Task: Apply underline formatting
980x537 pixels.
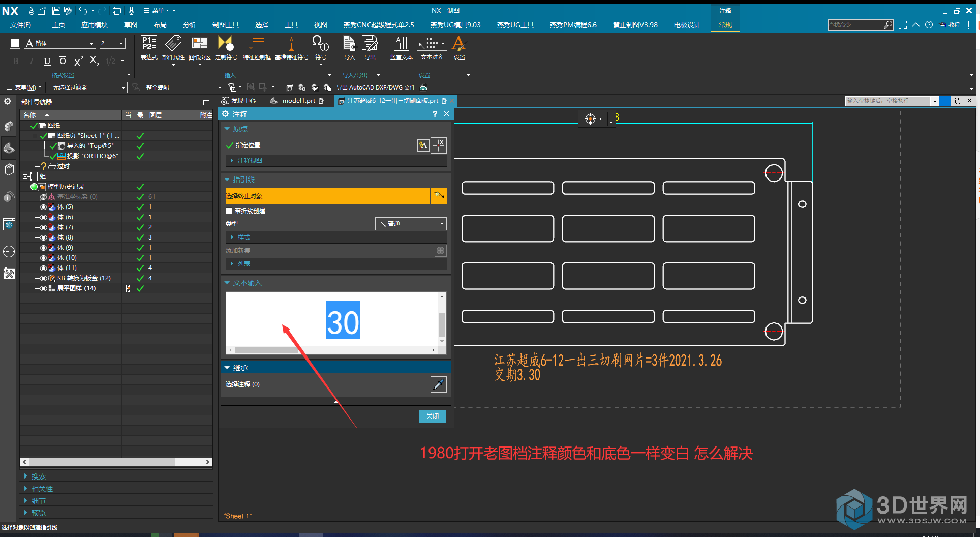Action: [47, 61]
